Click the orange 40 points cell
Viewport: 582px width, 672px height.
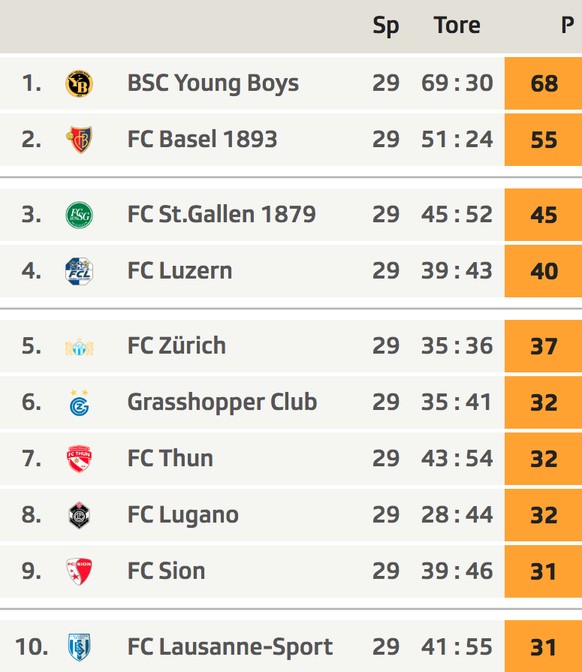pos(543,271)
